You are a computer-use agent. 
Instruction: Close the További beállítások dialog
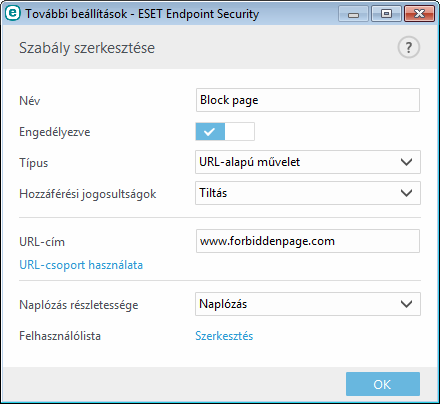pyautogui.click(x=419, y=14)
